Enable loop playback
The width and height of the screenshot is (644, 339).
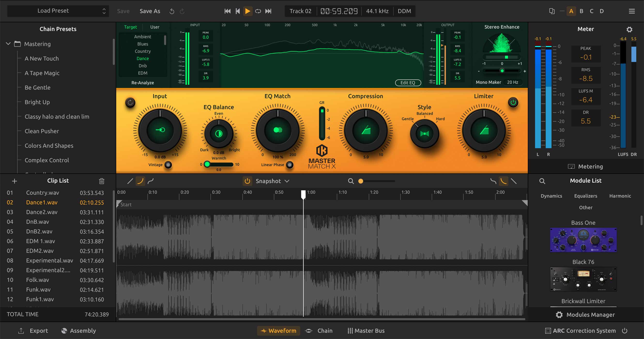click(x=258, y=11)
